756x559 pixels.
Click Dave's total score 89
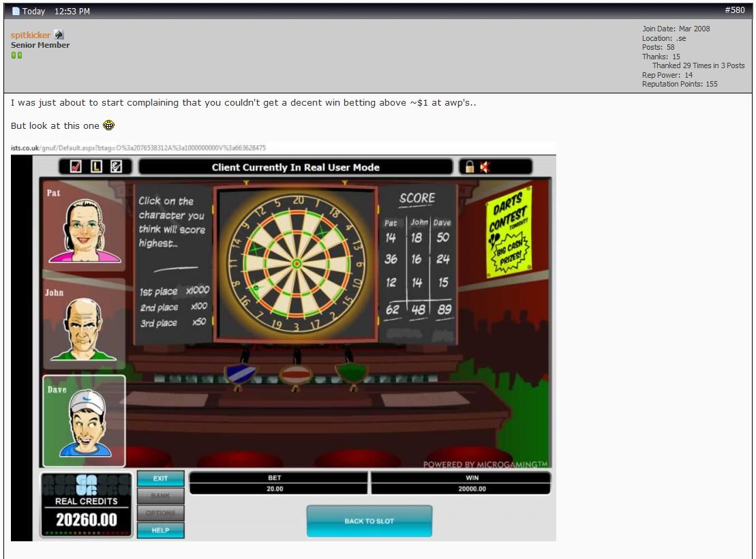444,309
